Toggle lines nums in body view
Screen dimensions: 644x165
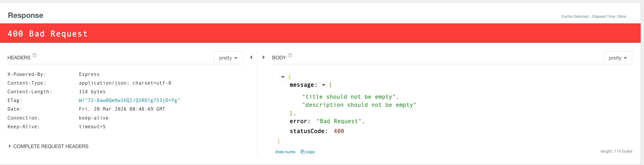pos(285,152)
